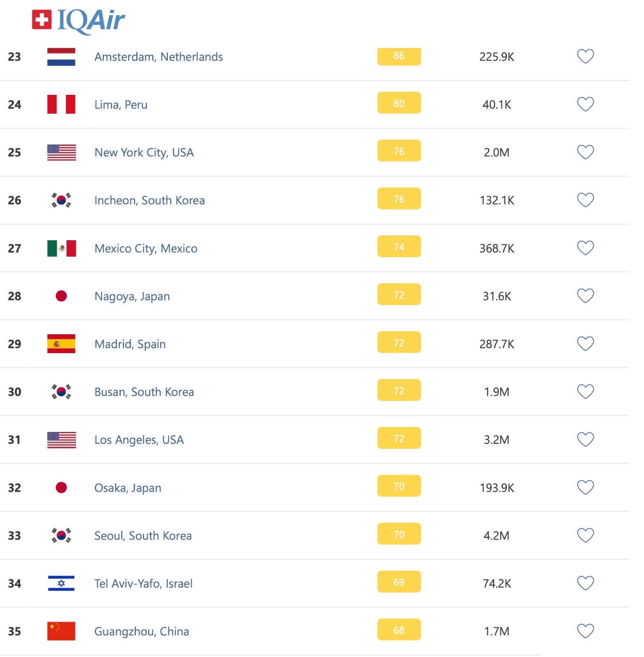Click the heart icon for Los Angeles
This screenshot has width=644, height=657.
click(x=585, y=440)
